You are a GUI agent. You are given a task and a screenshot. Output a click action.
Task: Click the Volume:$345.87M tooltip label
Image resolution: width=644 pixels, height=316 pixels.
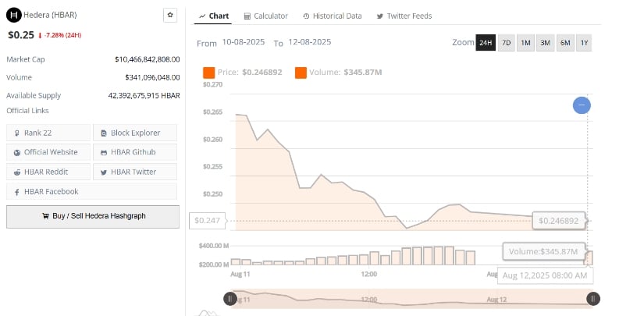tap(543, 251)
